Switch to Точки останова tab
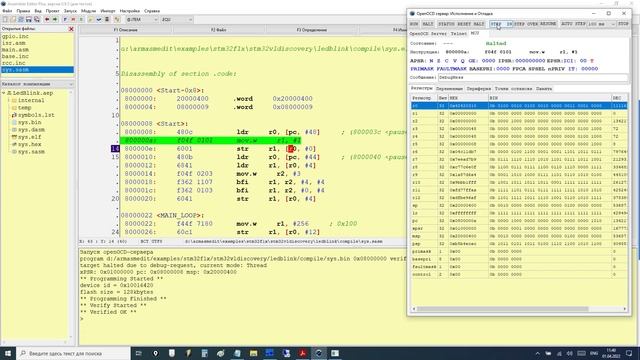The height and width of the screenshot is (360, 640). tap(513, 89)
